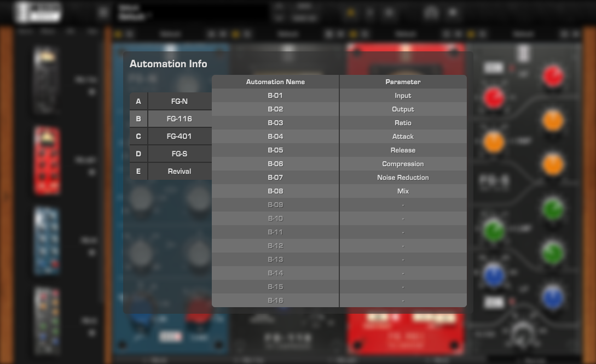Select the FG-401 entry in slot C
This screenshot has height=364, width=596.
[x=178, y=136]
